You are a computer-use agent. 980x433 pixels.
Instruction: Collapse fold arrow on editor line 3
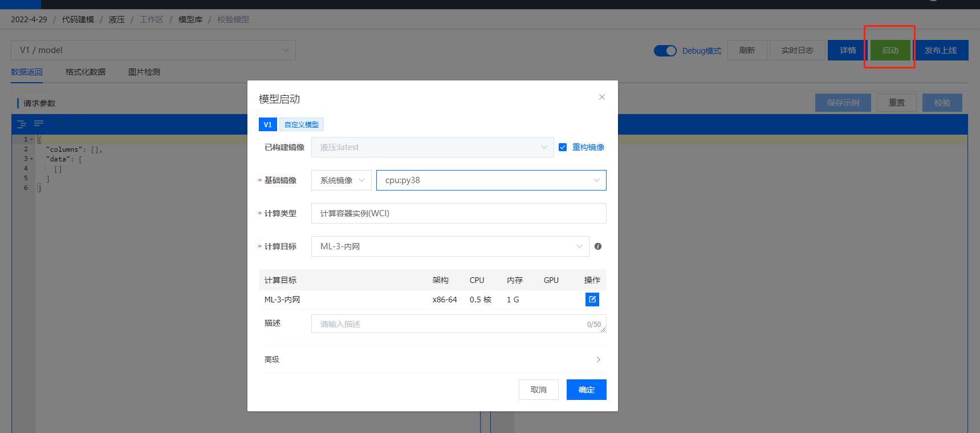32,159
